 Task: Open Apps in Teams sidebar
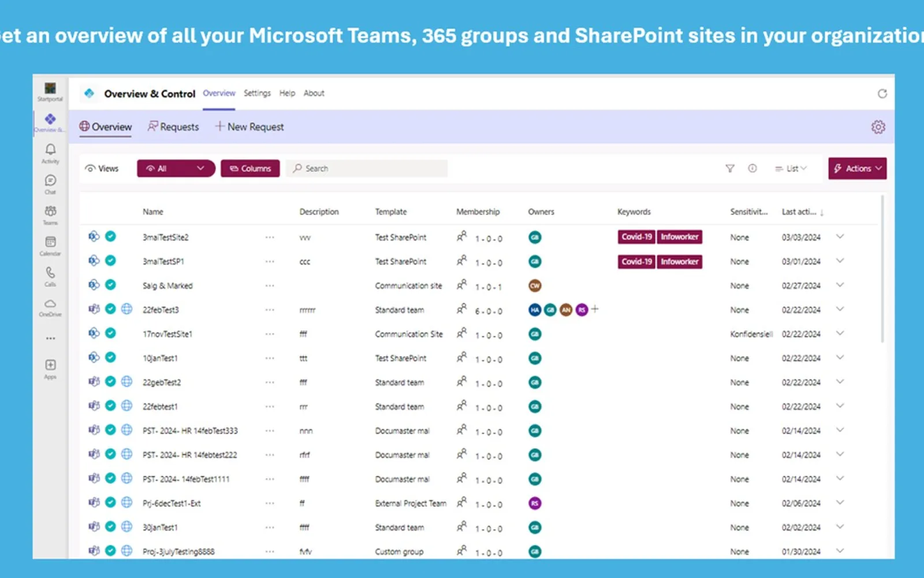50,369
